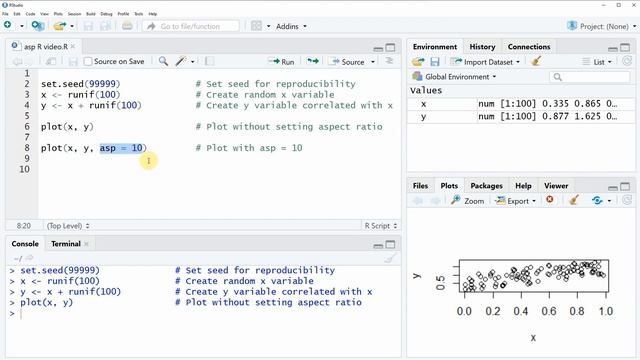Close the Terminal tab
Screen dimensions: 640x360
86,244
